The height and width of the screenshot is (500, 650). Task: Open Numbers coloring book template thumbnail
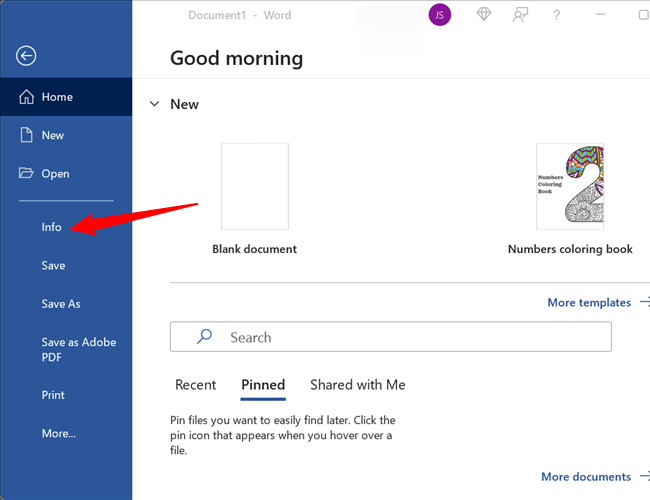click(x=570, y=186)
